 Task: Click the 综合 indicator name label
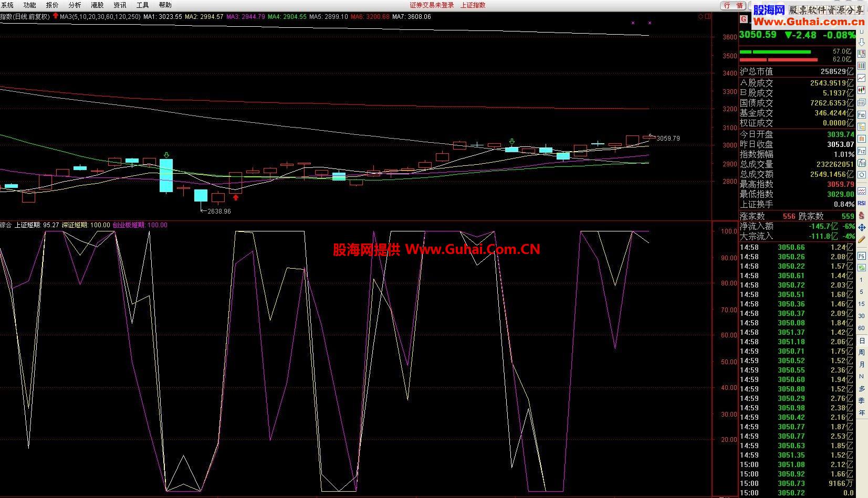(6, 225)
